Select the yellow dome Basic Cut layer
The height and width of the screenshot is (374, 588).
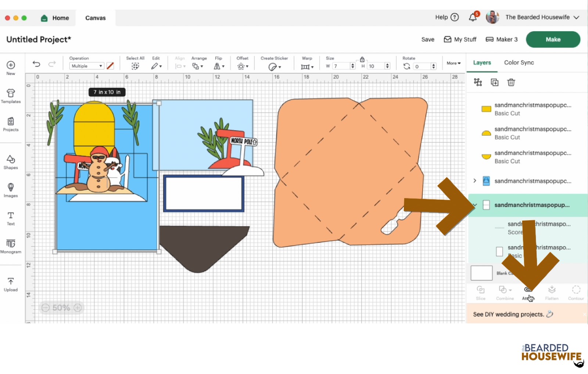527,133
